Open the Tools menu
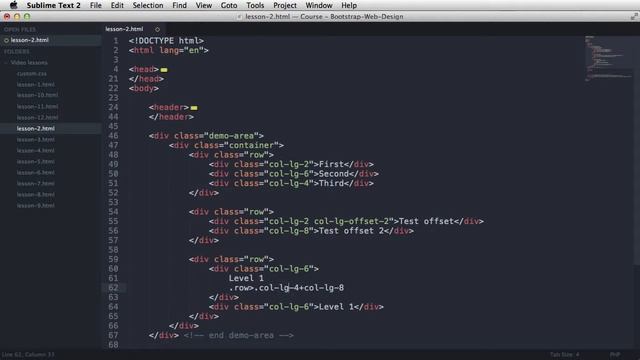This screenshot has height=360, width=640. 255,5
